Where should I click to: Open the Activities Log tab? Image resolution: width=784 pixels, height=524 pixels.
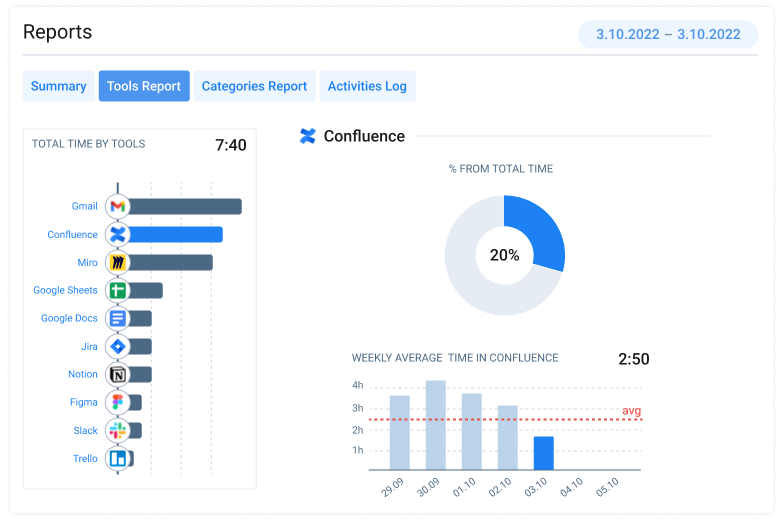click(368, 86)
